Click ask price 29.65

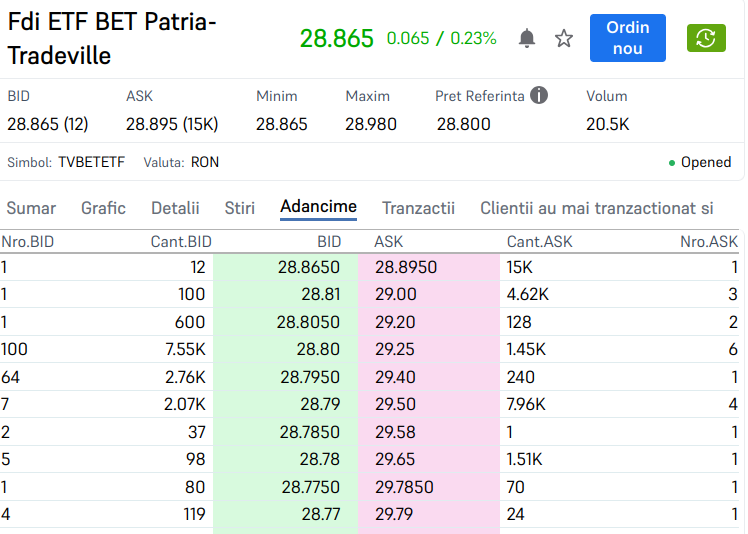(395, 459)
